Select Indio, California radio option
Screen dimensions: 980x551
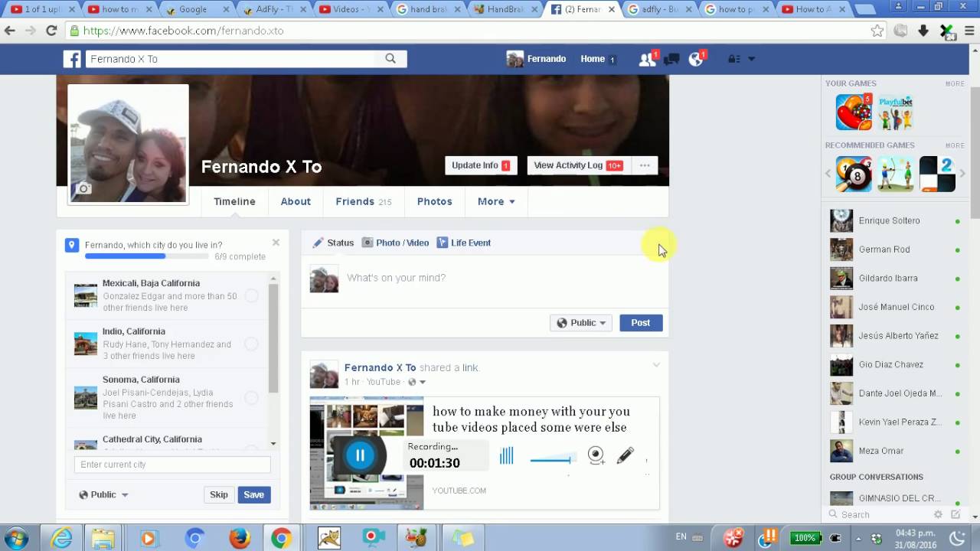point(251,344)
